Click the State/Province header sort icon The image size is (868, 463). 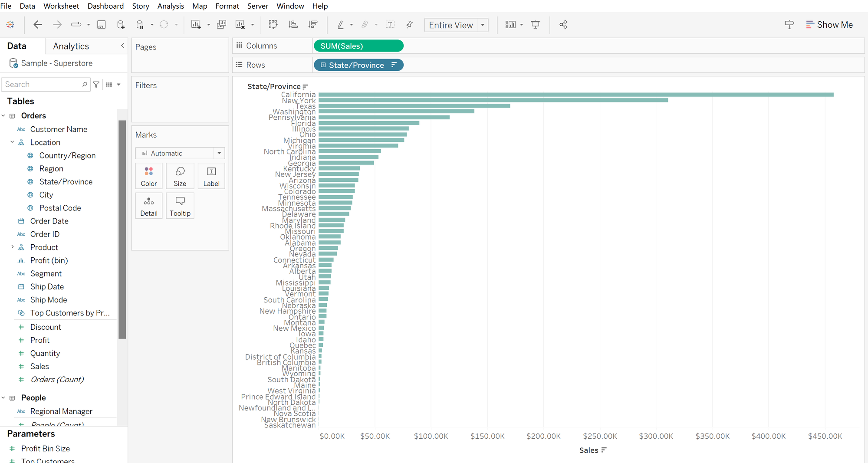point(305,87)
